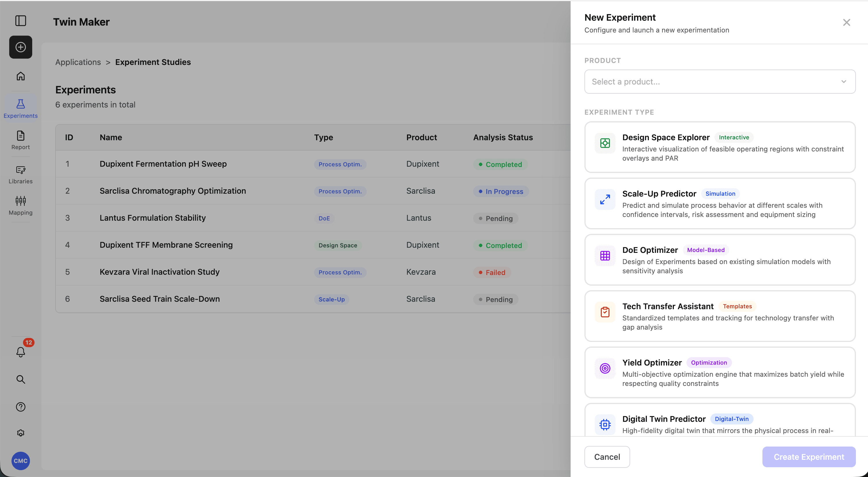Pick Digital Twin Predictor card title
Viewport: 868px width, 477px height.
(x=664, y=419)
